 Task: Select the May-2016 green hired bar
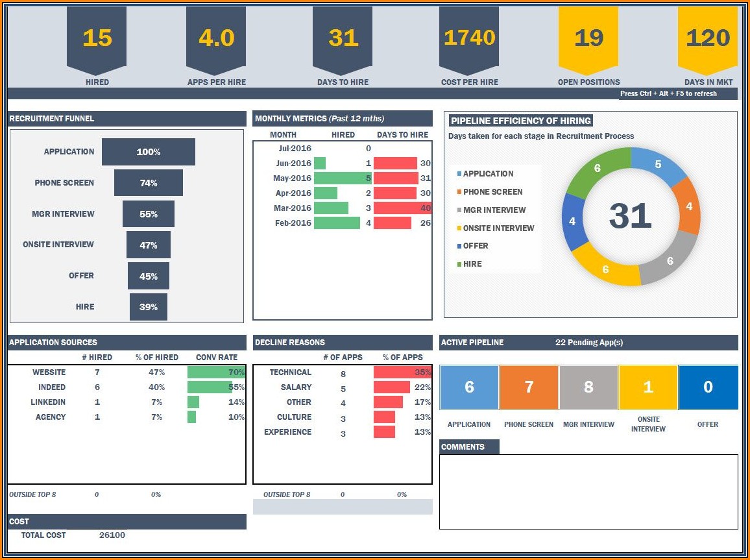(x=342, y=178)
